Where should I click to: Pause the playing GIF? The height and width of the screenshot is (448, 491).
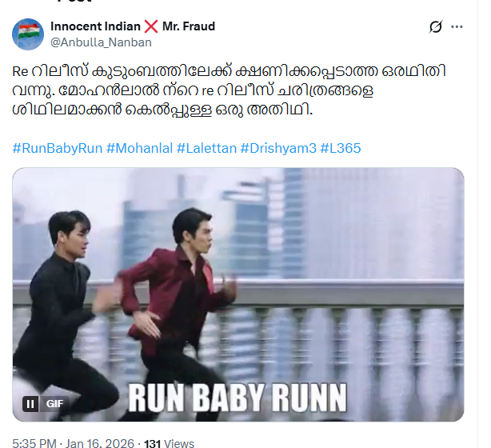pos(30,404)
